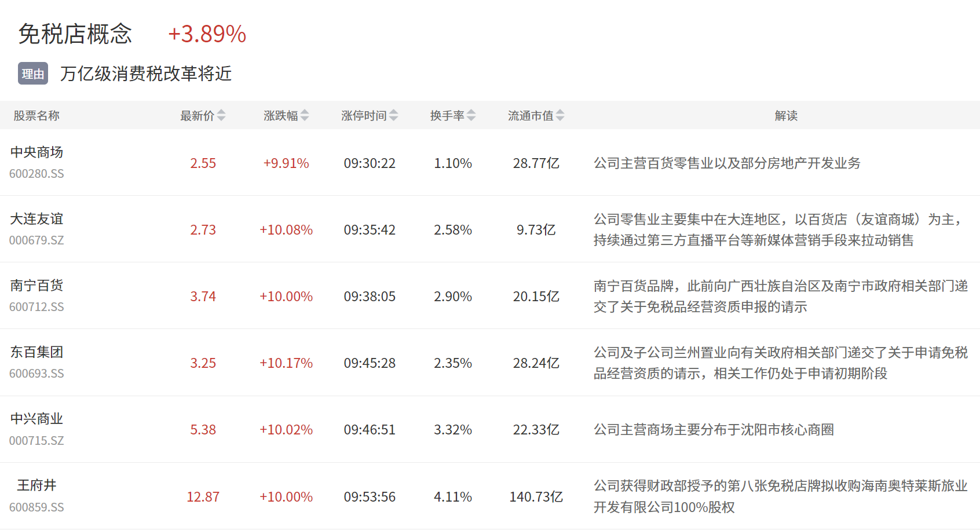Viewport: 980px width, 530px height.
Task: Click stock code 600859.SS
Action: coord(36,507)
